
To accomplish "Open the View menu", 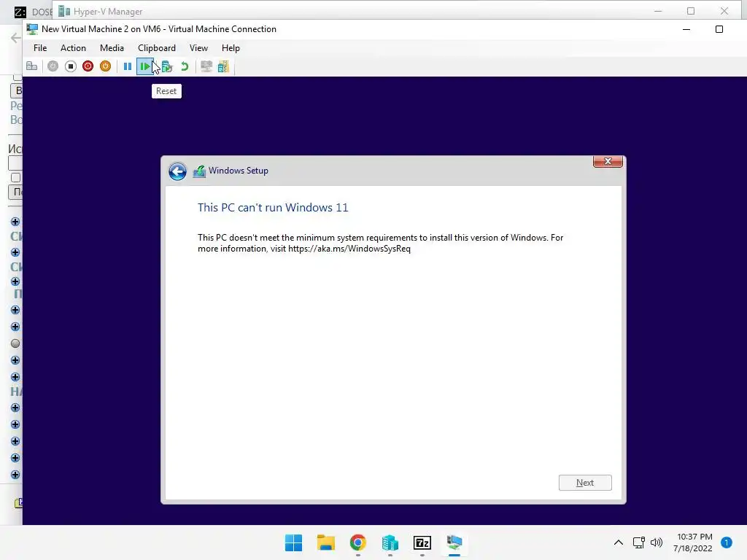I will 198,48.
